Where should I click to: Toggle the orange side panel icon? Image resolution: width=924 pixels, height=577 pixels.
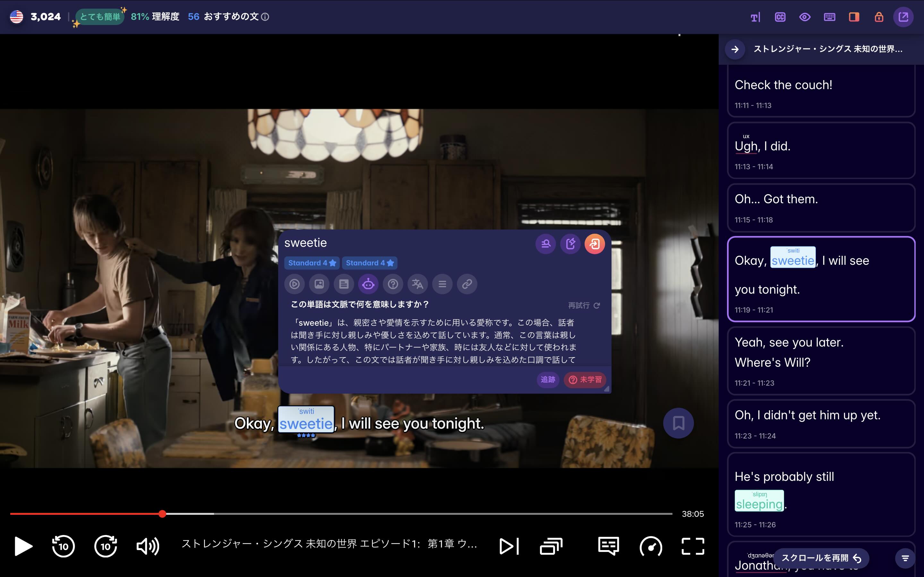coord(853,17)
